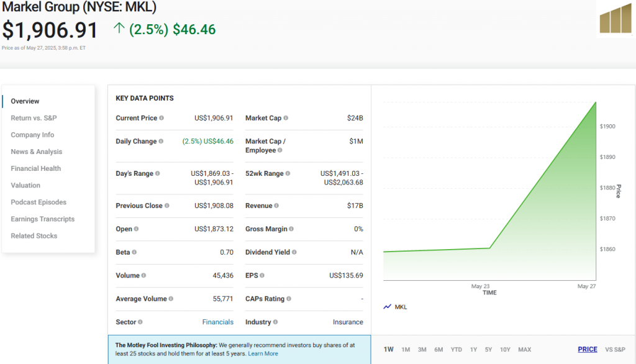Click the Insurance industry value
The height and width of the screenshot is (364, 636).
pyautogui.click(x=348, y=322)
